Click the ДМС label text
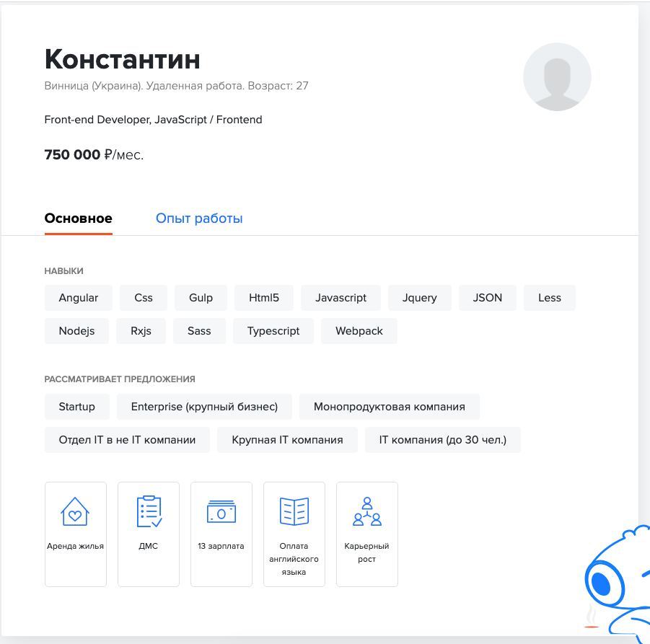The image size is (650, 644). pyautogui.click(x=149, y=546)
